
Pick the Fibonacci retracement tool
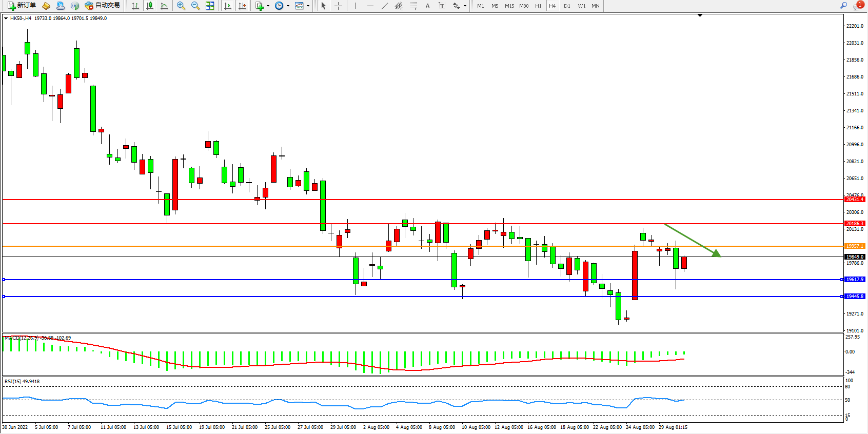point(413,6)
